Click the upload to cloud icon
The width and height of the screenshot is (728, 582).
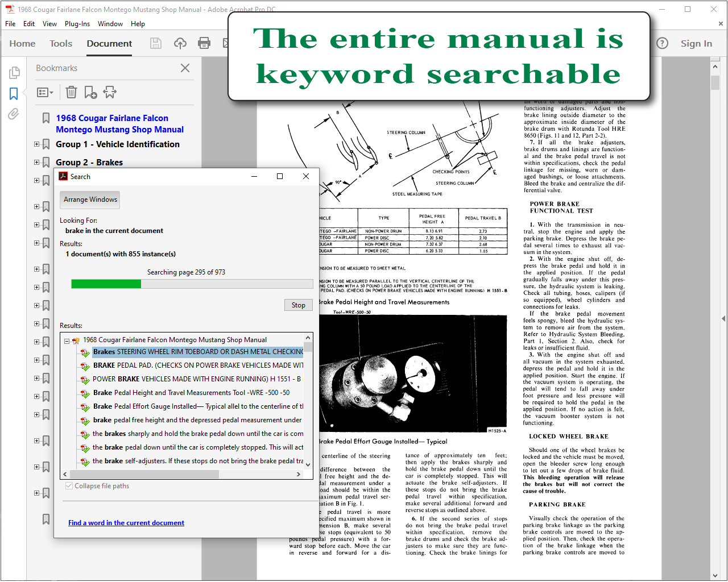(x=180, y=43)
